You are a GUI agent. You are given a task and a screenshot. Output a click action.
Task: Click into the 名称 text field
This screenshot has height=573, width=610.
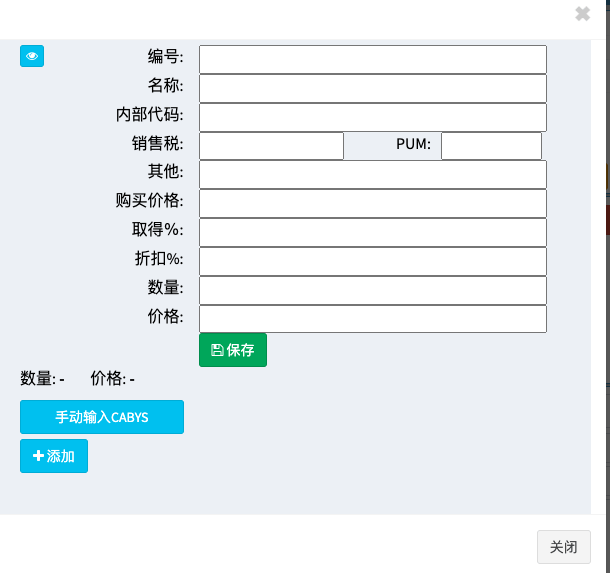(x=372, y=88)
